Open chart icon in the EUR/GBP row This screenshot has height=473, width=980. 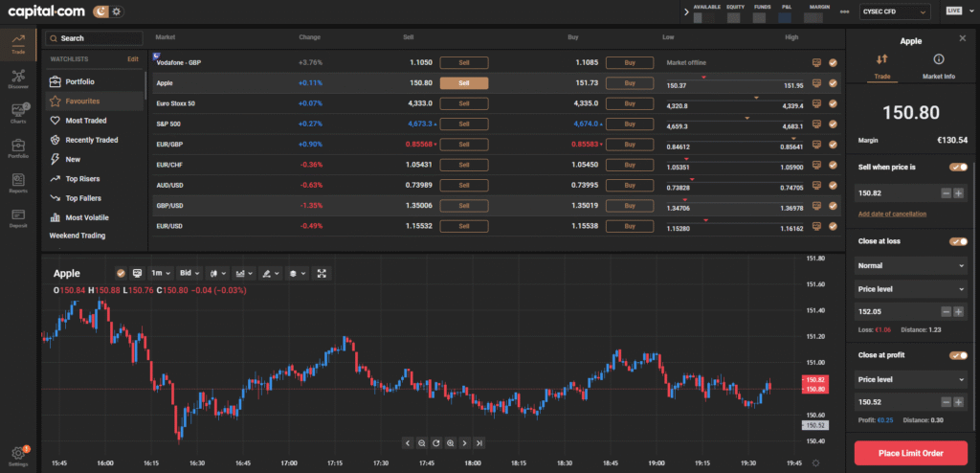tap(816, 145)
